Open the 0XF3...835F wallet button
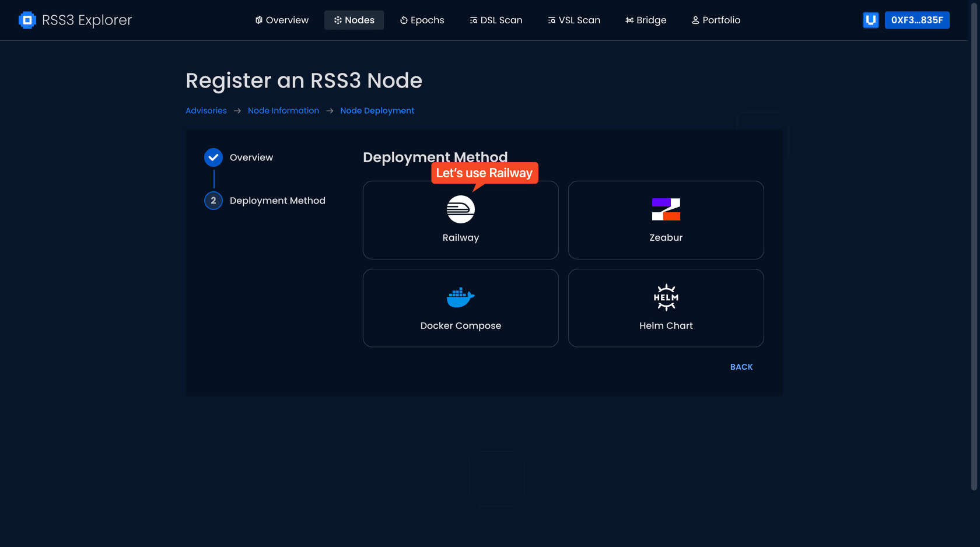 pyautogui.click(x=917, y=20)
